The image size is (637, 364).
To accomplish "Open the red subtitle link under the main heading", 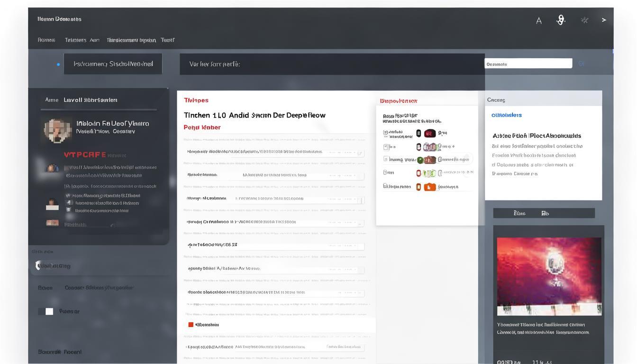I will [202, 127].
